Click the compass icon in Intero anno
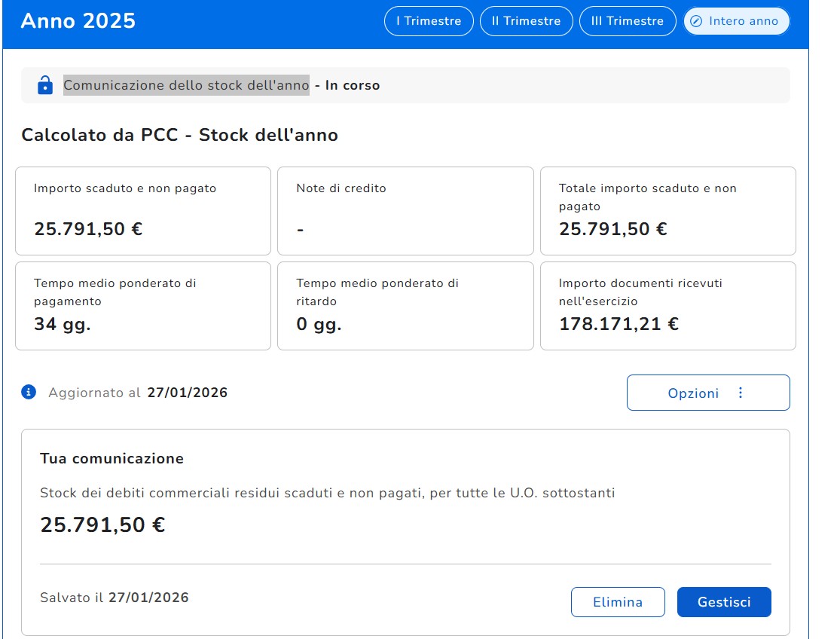Image resolution: width=840 pixels, height=639 pixels. click(696, 21)
